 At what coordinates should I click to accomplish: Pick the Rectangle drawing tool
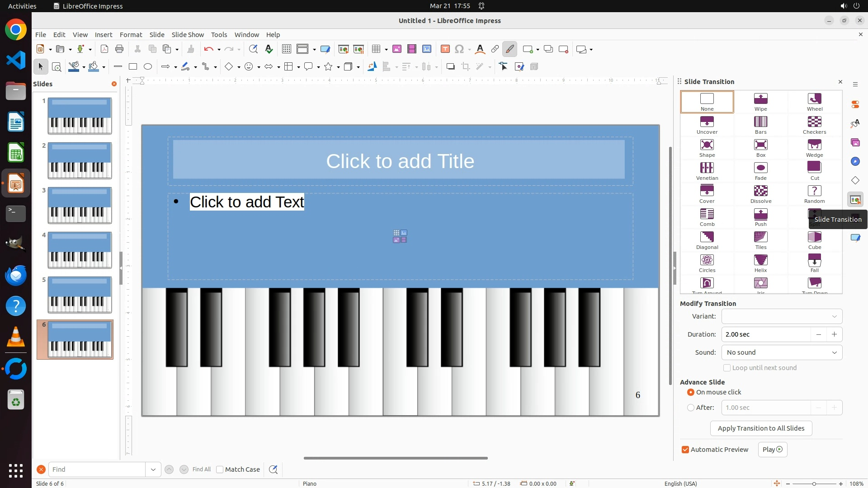click(132, 67)
